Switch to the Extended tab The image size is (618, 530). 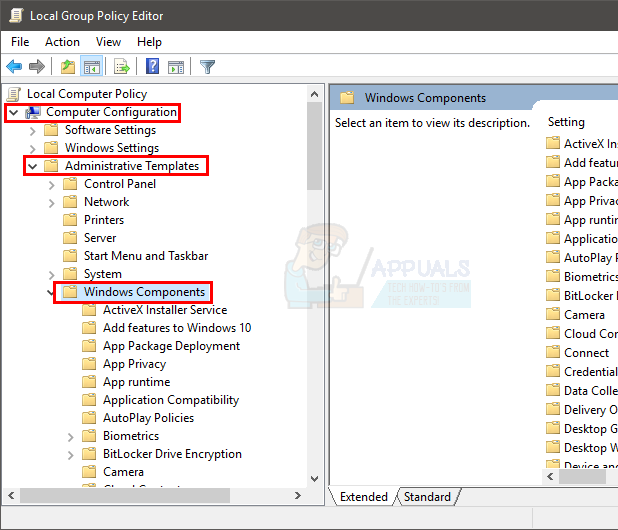pyautogui.click(x=363, y=497)
